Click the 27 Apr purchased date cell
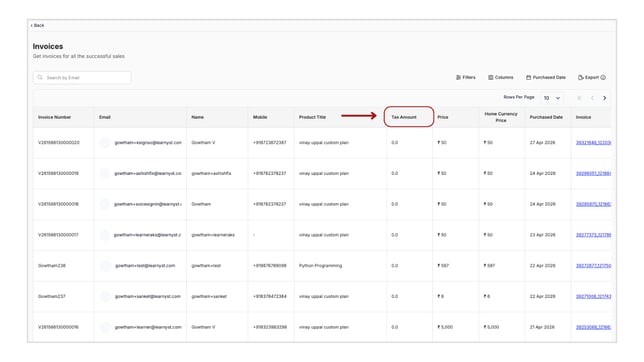Screen dimensions: 644x362 point(542,143)
